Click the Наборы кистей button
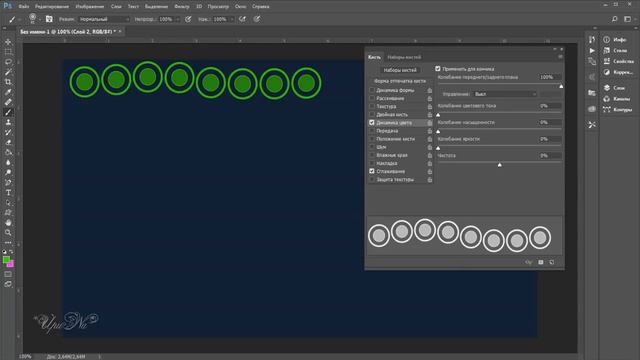The height and width of the screenshot is (360, 640). [400, 70]
